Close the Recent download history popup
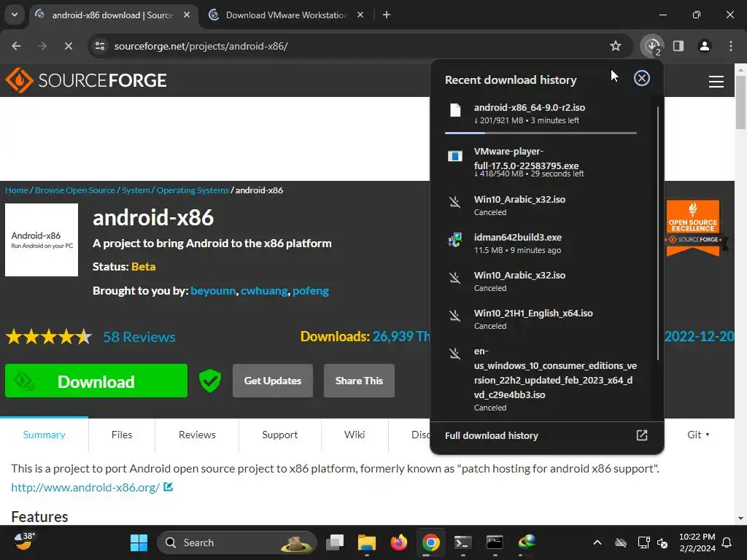This screenshot has width=747, height=560. [x=642, y=78]
